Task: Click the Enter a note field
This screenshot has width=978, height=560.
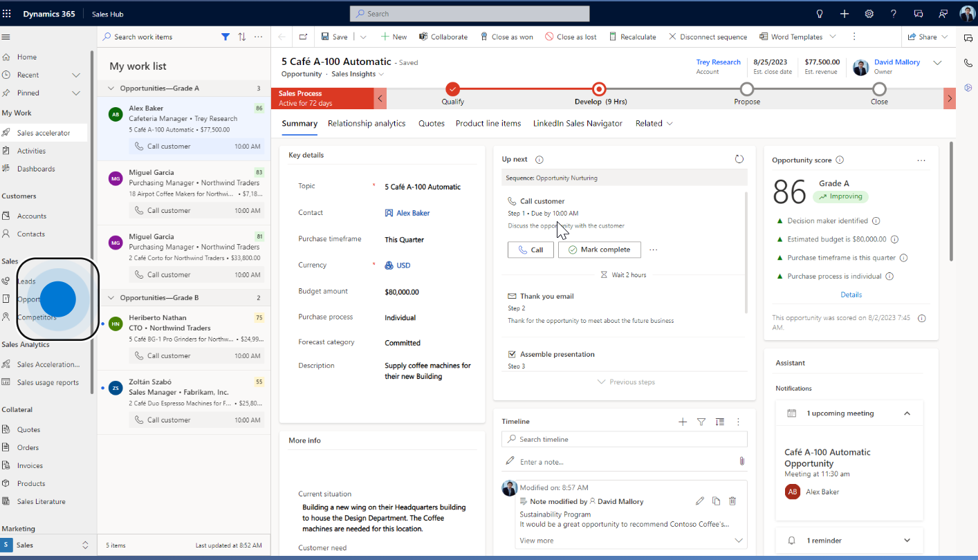Action: [x=625, y=461]
